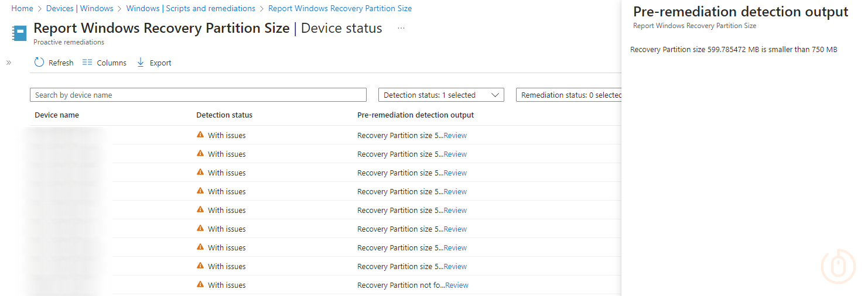The height and width of the screenshot is (296, 868).
Task: Go to Home breadcrumb
Action: (x=22, y=8)
